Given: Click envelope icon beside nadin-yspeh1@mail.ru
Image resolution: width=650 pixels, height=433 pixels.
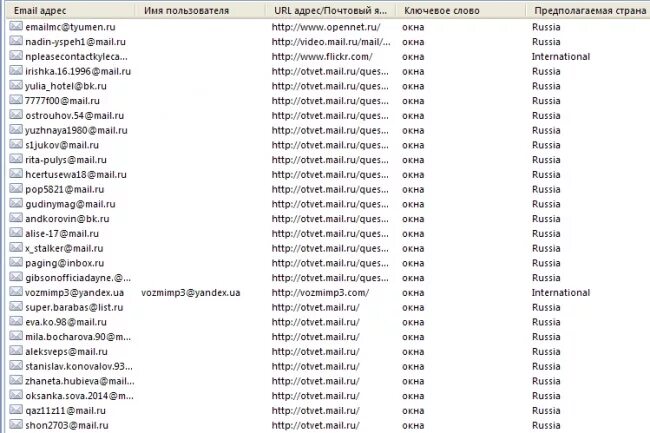Looking at the screenshot, I should coord(16,41).
